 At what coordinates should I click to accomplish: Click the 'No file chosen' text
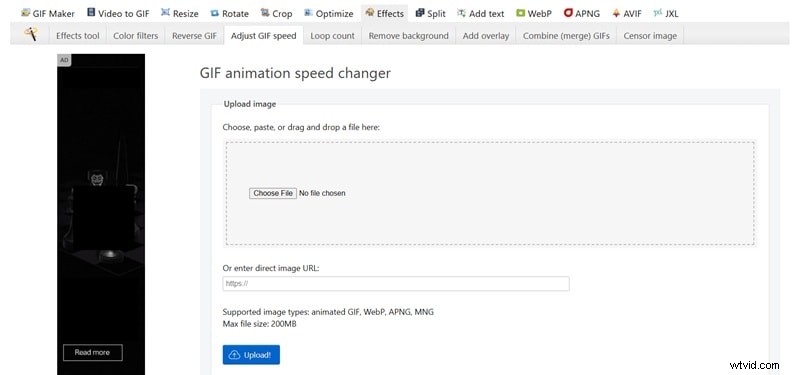tap(322, 193)
